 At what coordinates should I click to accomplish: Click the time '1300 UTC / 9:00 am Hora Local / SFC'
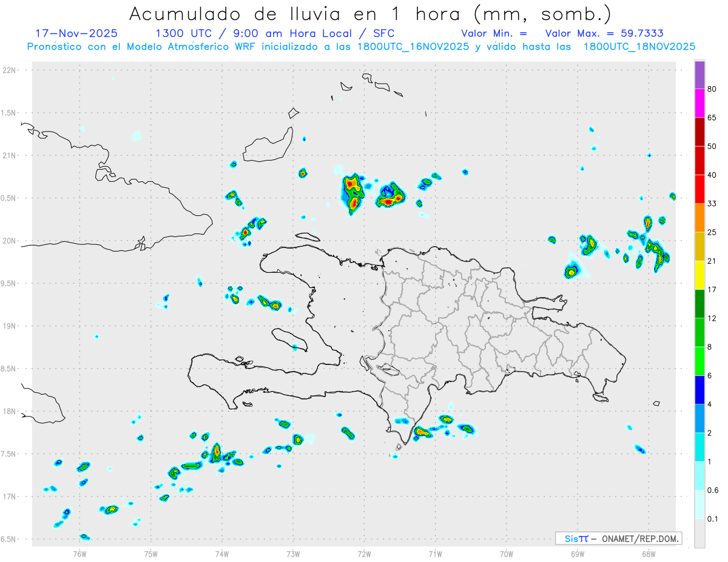(x=275, y=33)
